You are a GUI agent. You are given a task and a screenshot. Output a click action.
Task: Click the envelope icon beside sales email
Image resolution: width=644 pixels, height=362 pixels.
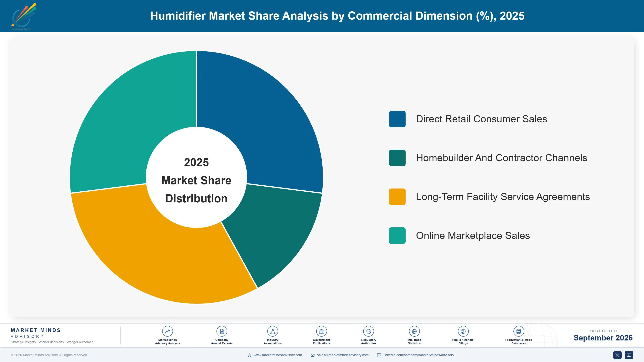313,355
